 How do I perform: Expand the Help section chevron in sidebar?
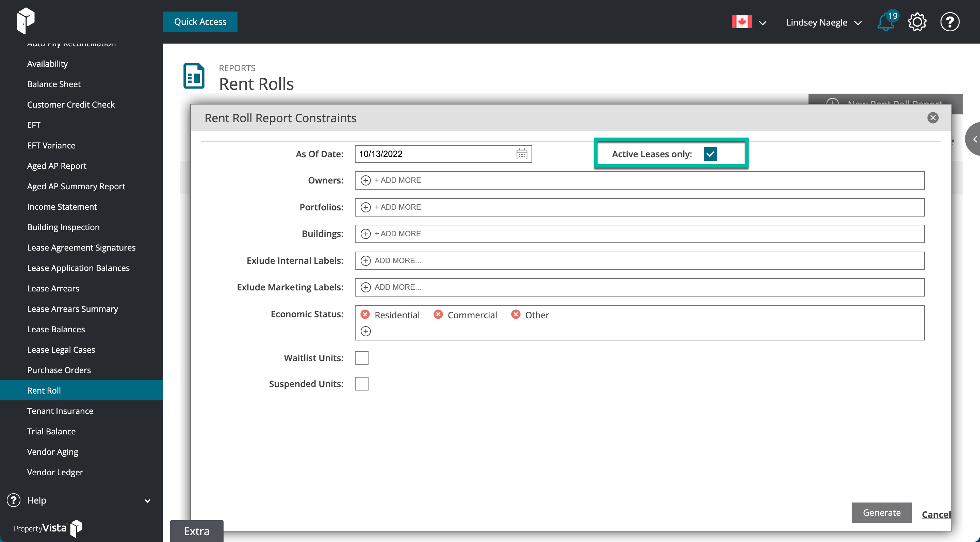point(148,501)
